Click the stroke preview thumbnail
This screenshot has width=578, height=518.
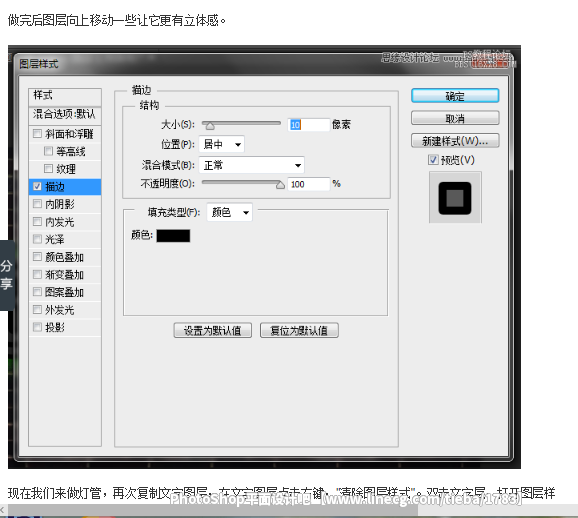455,198
